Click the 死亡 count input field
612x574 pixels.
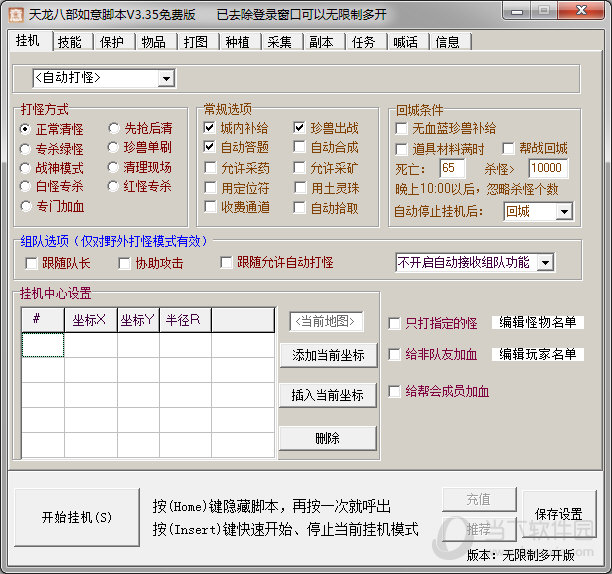[452, 168]
